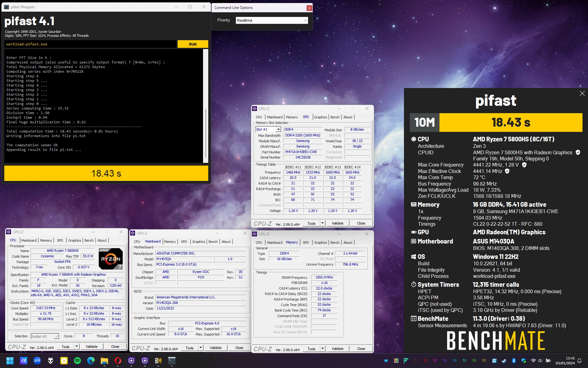Click Tools button in CPU tab CPU-Z window
Viewport: 588px width, 368px height.
66,347
